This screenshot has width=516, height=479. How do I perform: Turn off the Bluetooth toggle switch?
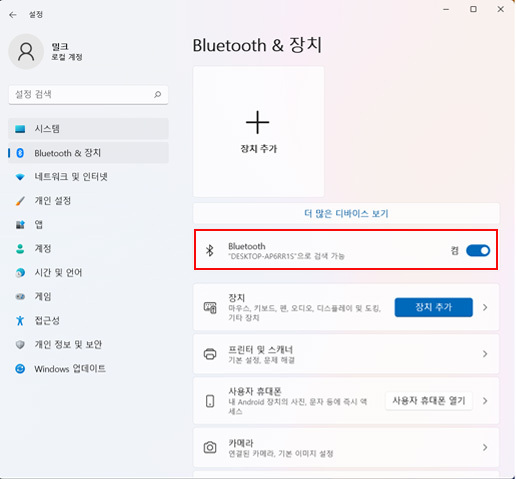[478, 250]
